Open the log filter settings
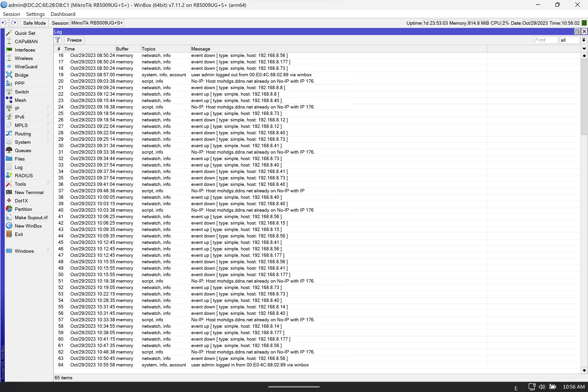The height and width of the screenshot is (392, 588). click(58, 40)
